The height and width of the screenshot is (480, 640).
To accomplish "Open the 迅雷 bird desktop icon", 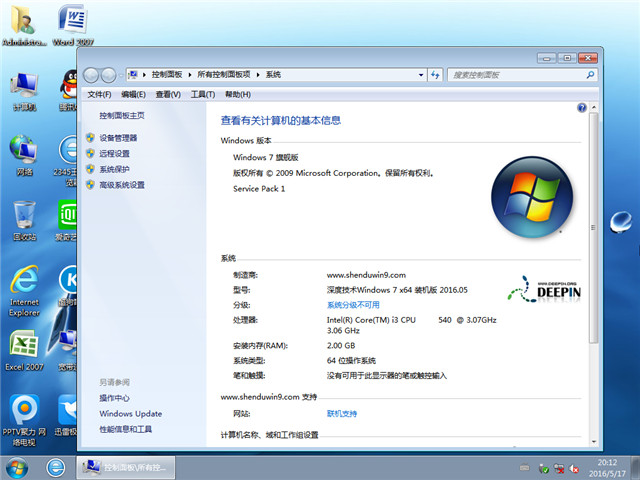I will click(67, 416).
